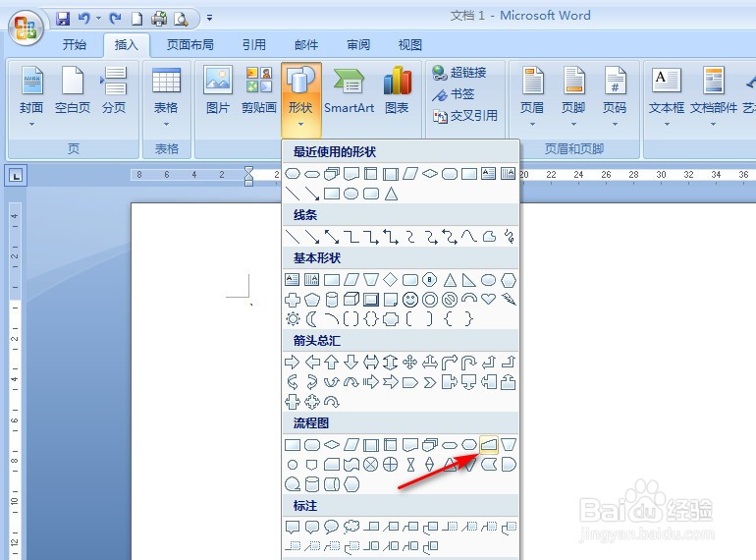Select the scribble shape under 线条

(509, 237)
